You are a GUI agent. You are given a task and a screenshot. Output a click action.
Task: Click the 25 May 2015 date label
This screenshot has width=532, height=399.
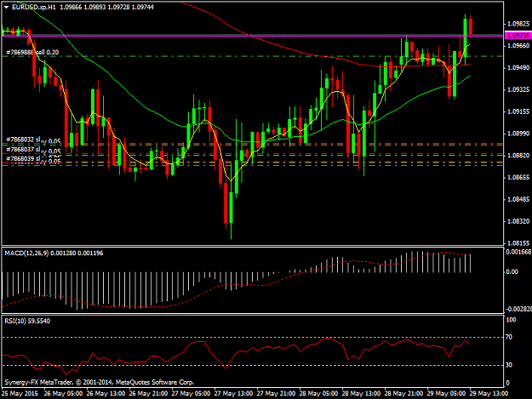click(x=20, y=394)
